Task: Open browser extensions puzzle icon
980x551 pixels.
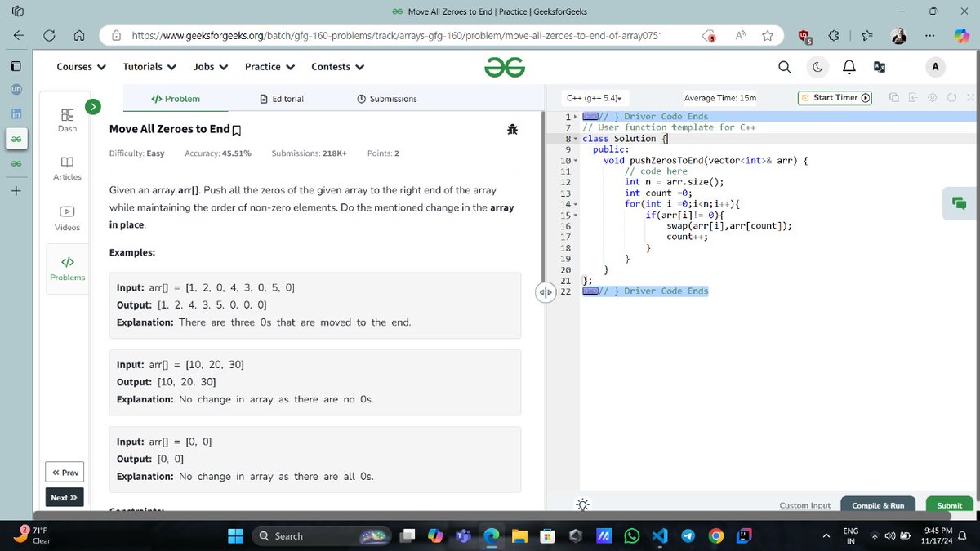Action: coord(834,36)
